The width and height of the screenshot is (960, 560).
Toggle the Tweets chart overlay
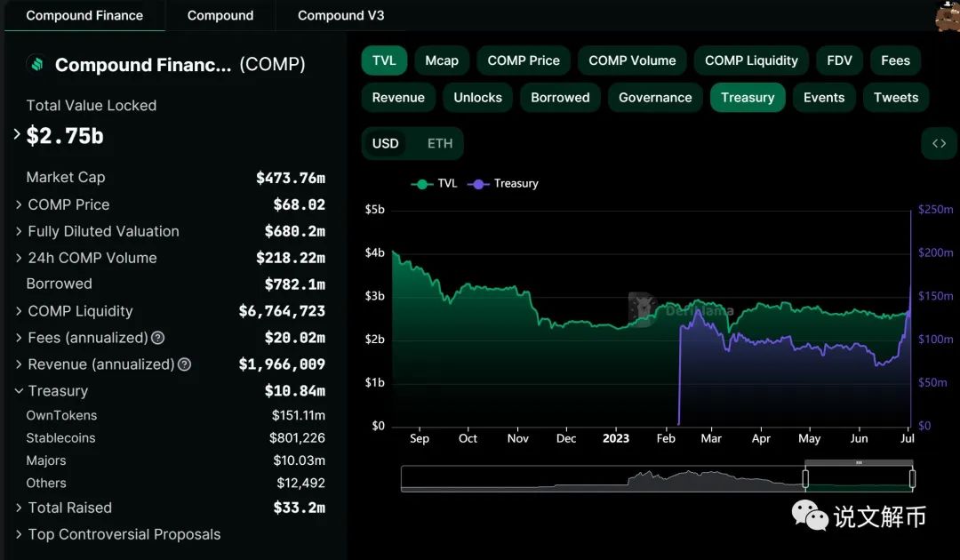(x=896, y=97)
